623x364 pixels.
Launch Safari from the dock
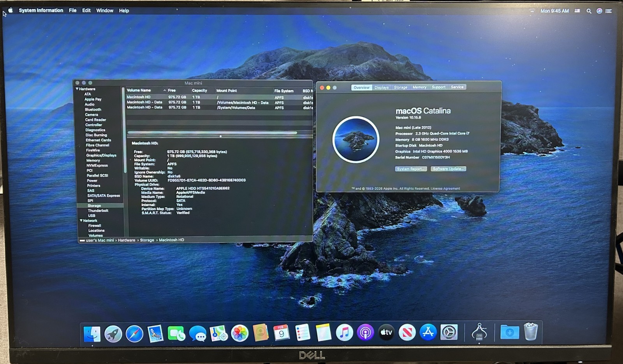[134, 334]
